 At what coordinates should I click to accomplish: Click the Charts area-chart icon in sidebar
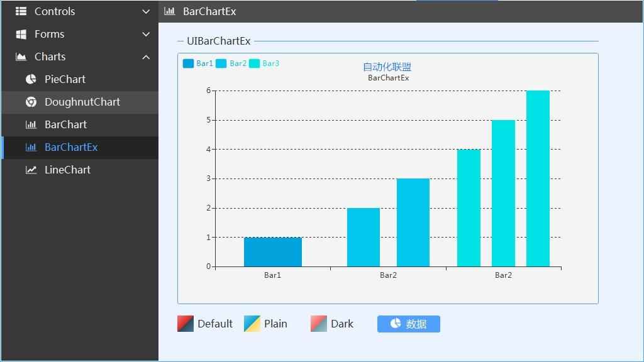pos(21,57)
